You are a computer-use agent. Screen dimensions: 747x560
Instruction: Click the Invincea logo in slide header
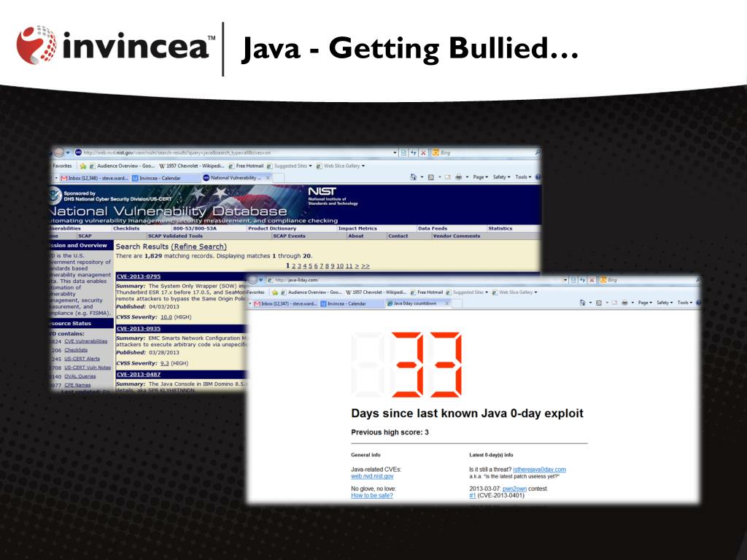click(115, 46)
